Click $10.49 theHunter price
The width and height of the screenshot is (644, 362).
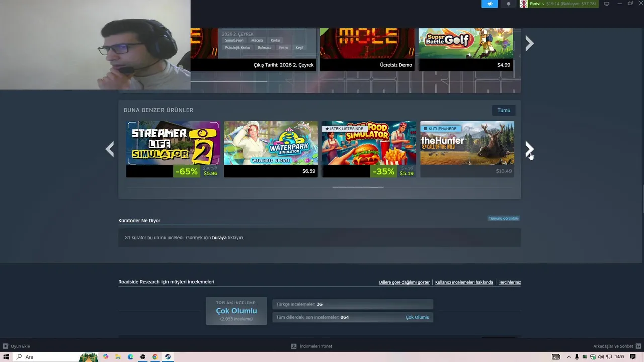point(504,171)
